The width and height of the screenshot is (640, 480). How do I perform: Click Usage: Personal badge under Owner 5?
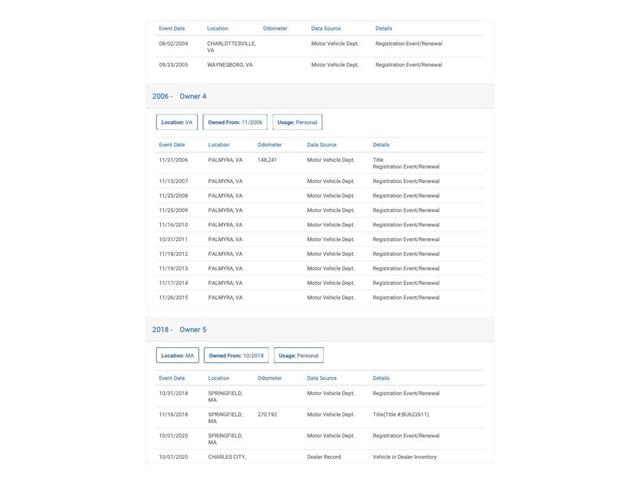click(x=299, y=356)
